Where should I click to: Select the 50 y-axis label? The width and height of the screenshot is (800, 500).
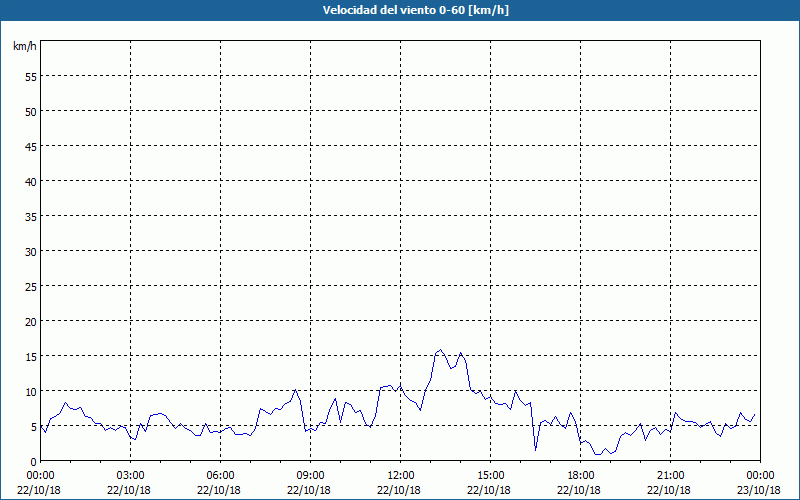31,112
